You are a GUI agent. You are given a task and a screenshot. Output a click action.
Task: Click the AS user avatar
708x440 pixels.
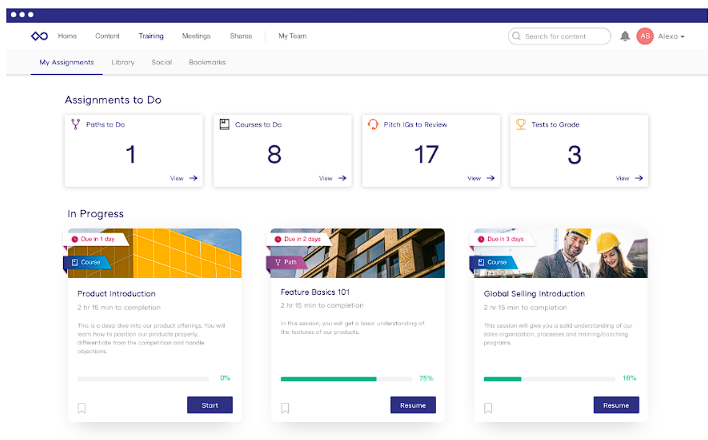pos(645,36)
